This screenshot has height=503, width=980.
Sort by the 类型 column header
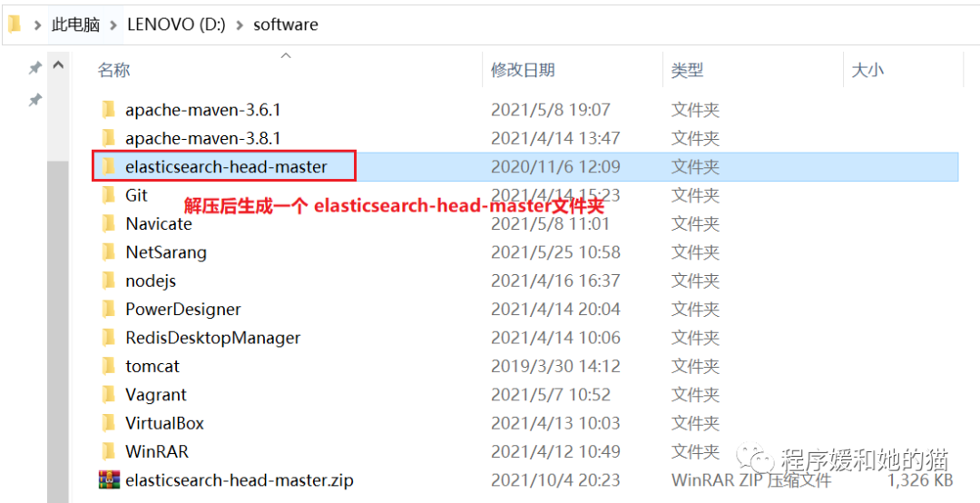click(x=688, y=69)
